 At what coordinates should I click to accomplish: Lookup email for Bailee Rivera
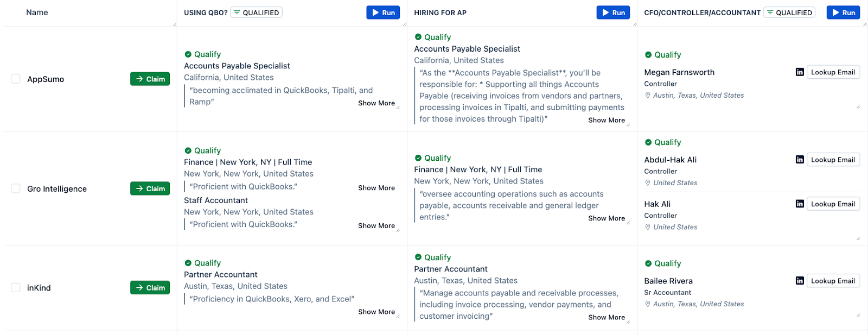coord(833,281)
